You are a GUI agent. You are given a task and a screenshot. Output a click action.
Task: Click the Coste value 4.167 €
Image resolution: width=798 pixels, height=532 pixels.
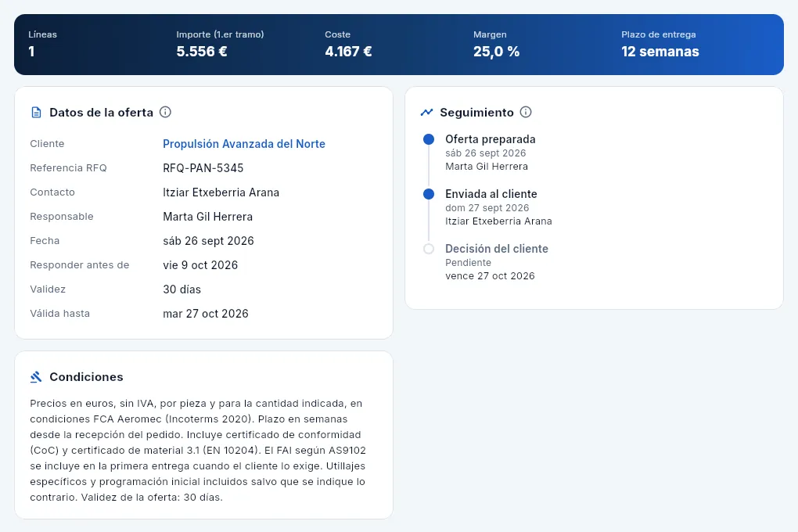(x=349, y=52)
